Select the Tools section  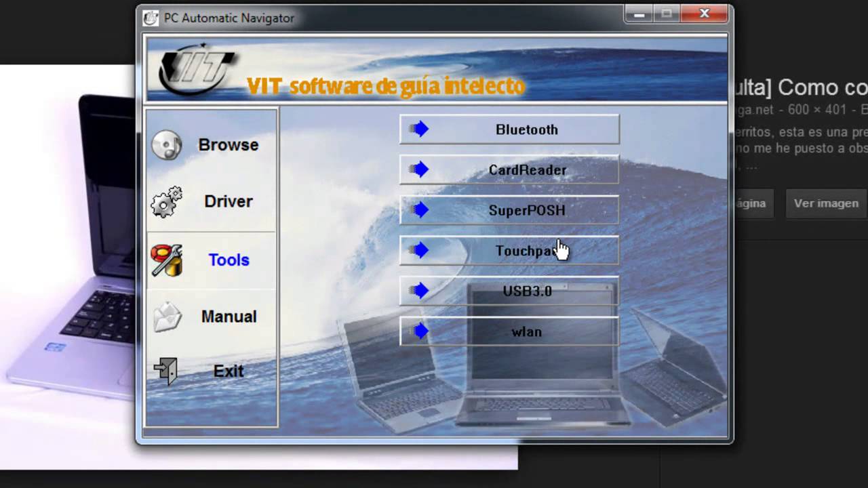coord(212,260)
